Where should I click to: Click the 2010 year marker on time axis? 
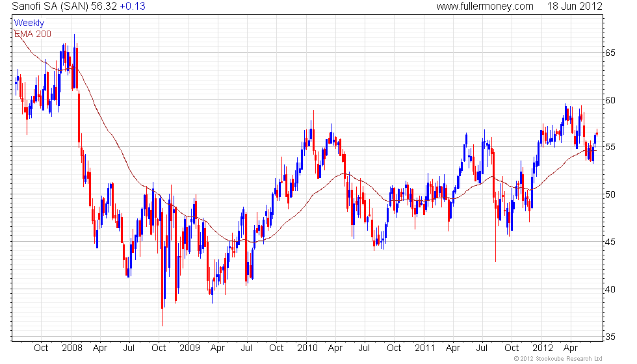(307, 348)
